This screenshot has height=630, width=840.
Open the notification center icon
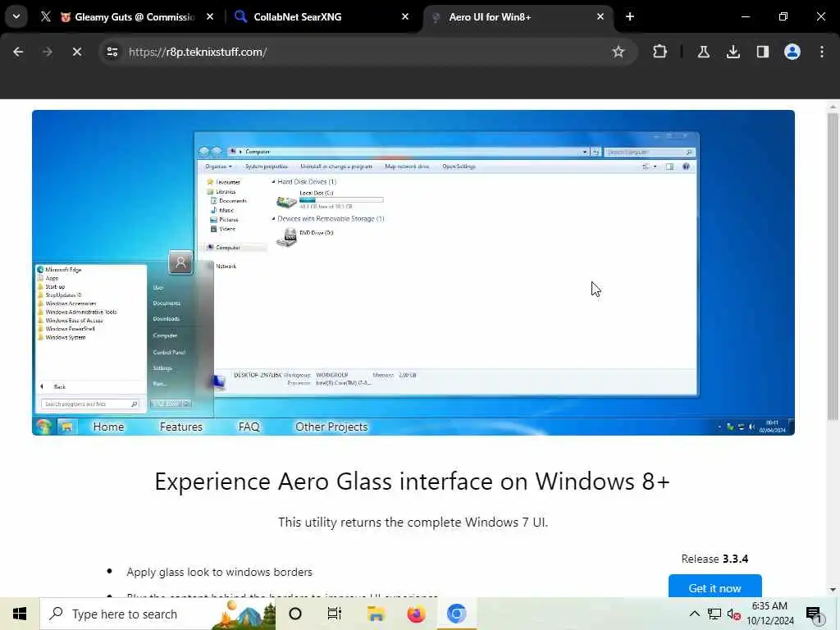click(814, 614)
